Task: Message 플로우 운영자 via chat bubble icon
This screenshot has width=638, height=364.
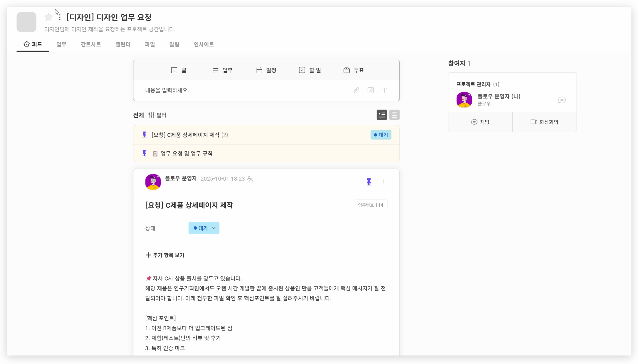Action: click(562, 100)
